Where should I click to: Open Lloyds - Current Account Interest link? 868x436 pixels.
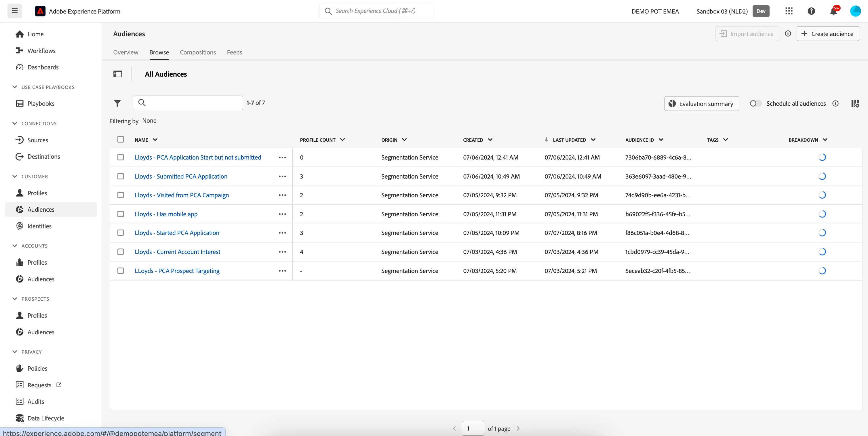[177, 252]
